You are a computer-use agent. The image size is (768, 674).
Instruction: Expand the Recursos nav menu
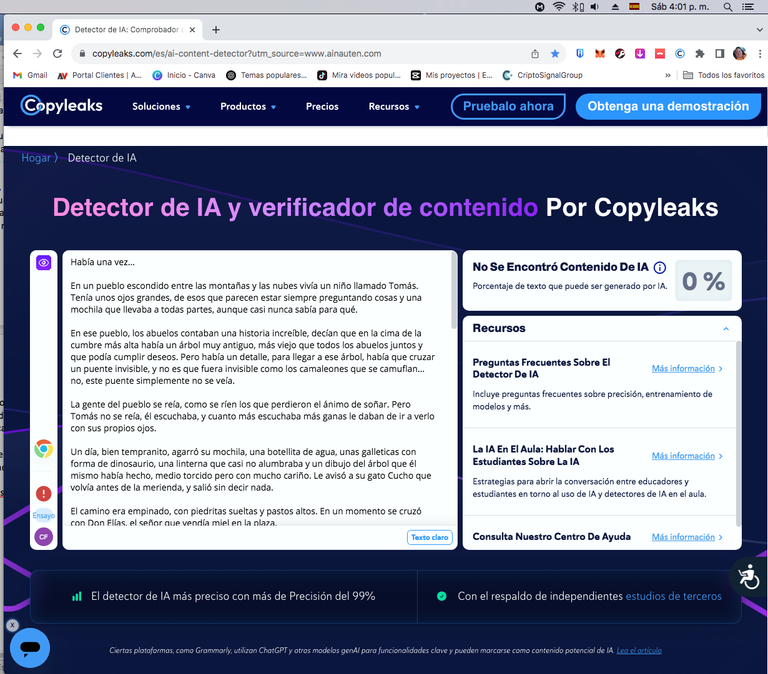click(x=394, y=106)
